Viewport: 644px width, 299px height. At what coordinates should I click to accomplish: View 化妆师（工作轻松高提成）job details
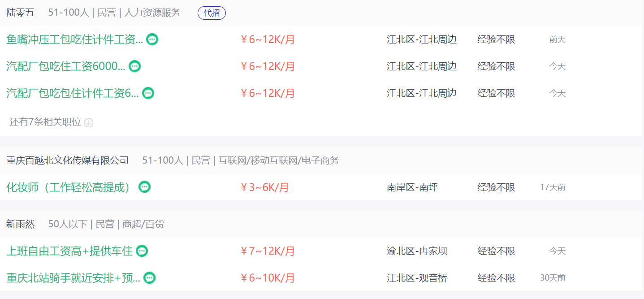point(71,187)
